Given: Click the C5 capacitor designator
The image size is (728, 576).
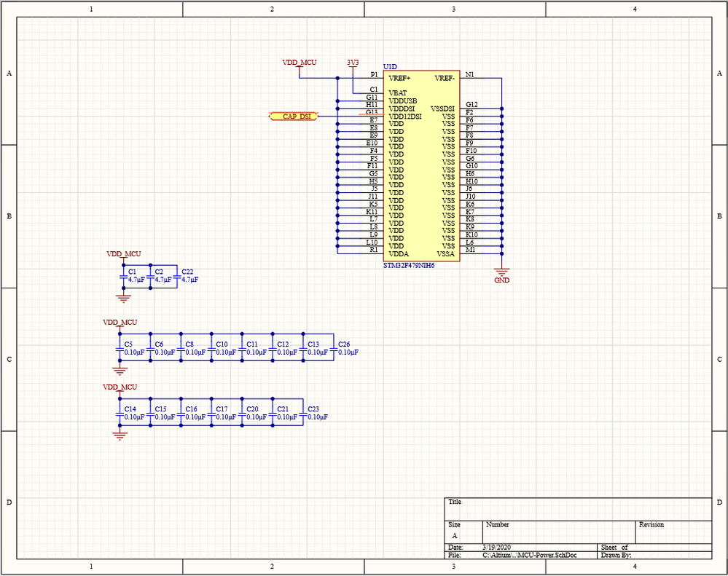Looking at the screenshot, I should (x=128, y=344).
